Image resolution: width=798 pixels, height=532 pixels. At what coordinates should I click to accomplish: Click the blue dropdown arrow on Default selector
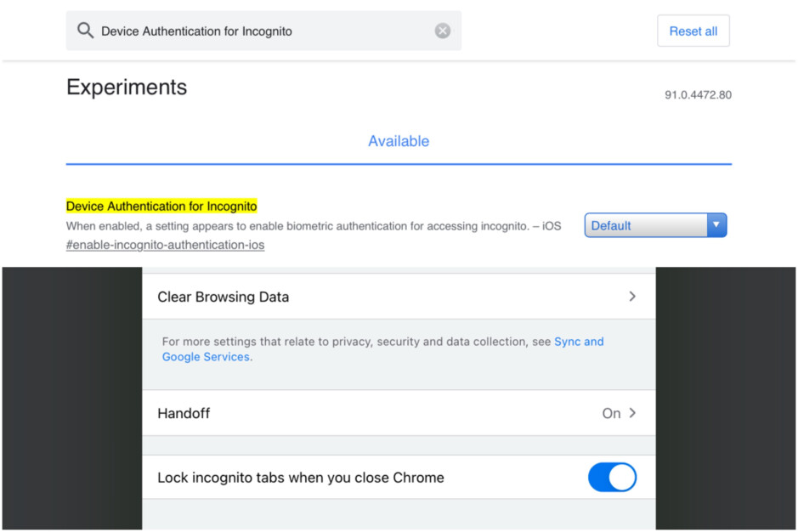716,224
